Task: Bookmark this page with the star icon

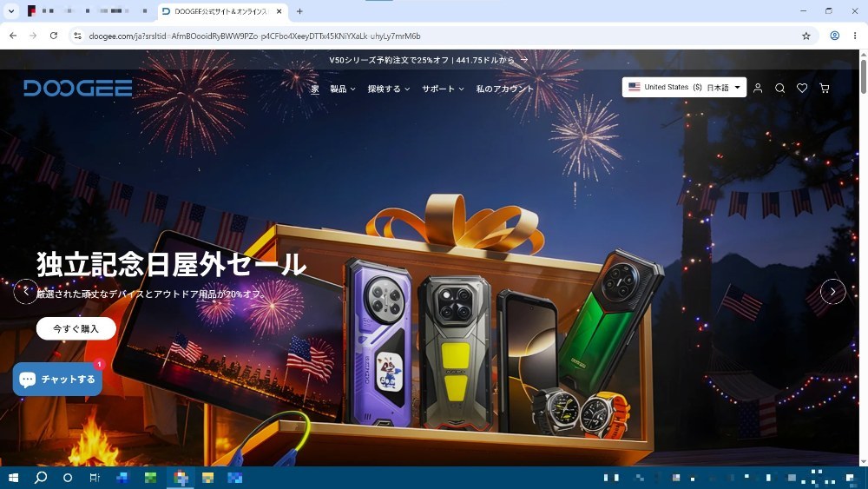Action: 806,36
